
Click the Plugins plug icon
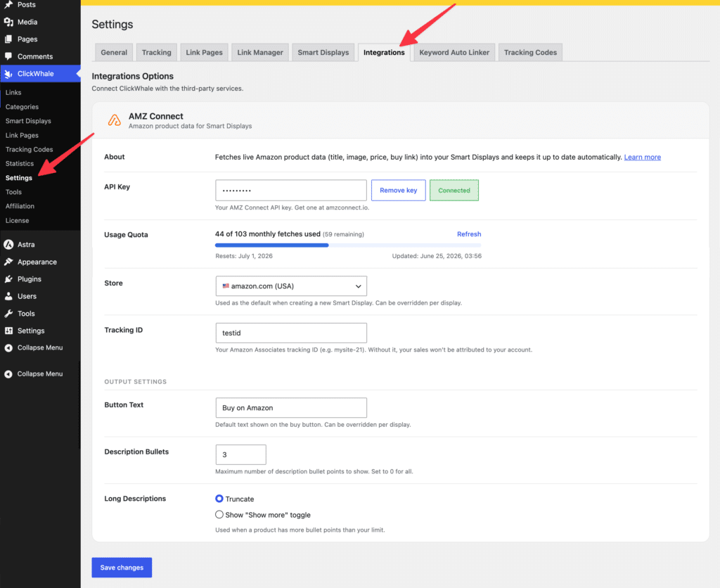[8, 279]
